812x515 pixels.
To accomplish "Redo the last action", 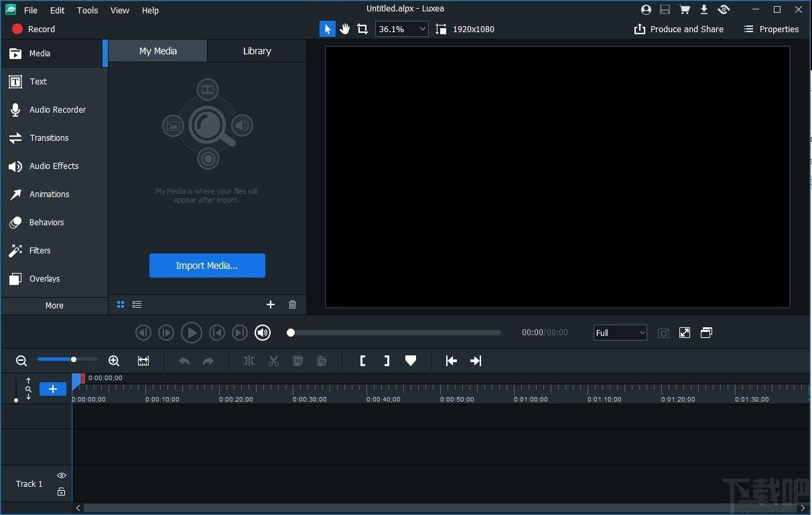I will click(208, 361).
